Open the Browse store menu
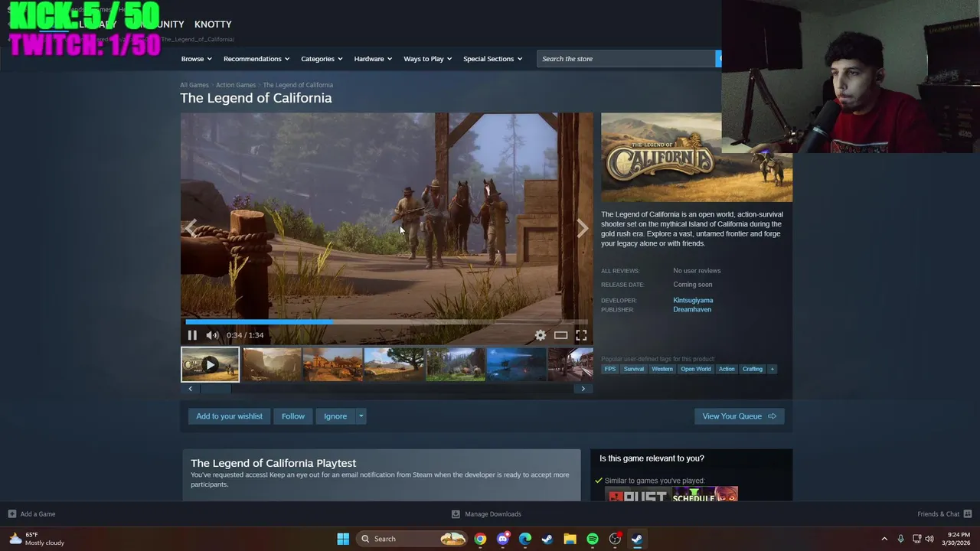The height and width of the screenshot is (551, 980). 196,59
